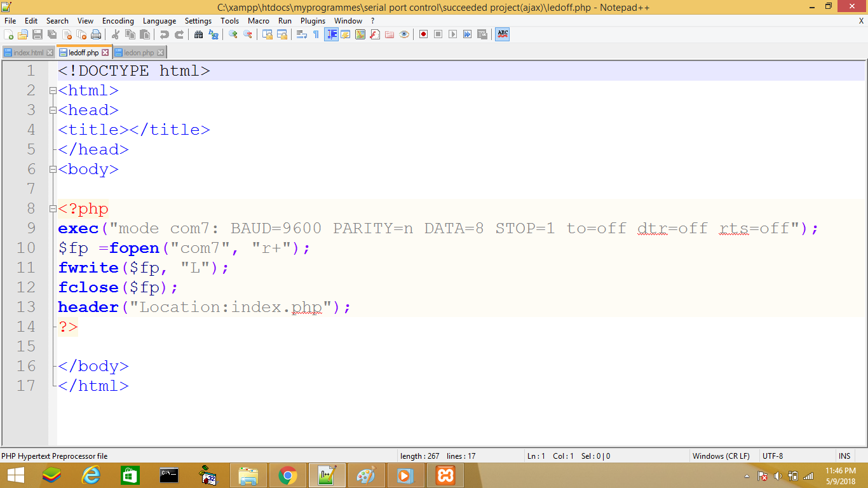Viewport: 868px width, 488px height.
Task: Open File Explorer from taskbar
Action: 248,475
